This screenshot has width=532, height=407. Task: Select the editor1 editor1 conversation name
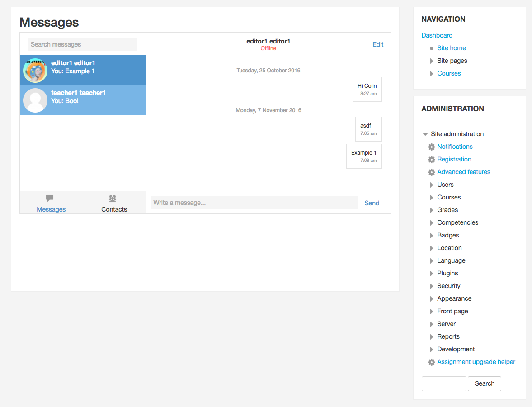coord(73,63)
